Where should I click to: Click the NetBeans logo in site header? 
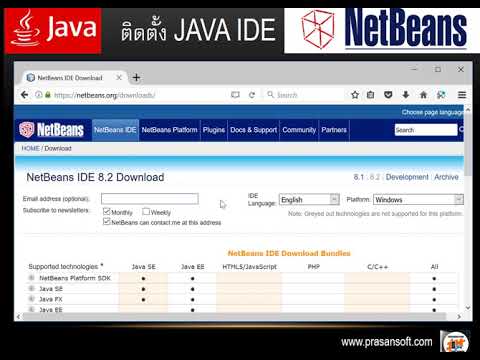51,130
